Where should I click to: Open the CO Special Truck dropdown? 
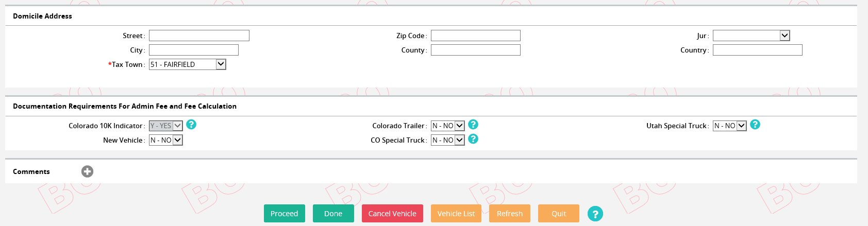coord(448,140)
